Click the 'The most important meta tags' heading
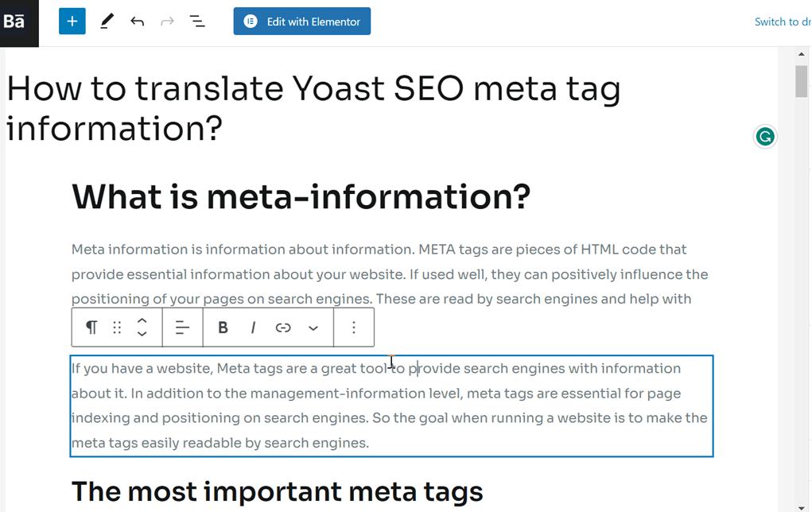 [277, 491]
